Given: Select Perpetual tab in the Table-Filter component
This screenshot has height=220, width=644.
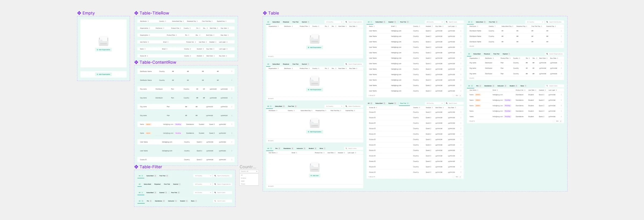Looking at the screenshot, I should pyautogui.click(x=157, y=184).
